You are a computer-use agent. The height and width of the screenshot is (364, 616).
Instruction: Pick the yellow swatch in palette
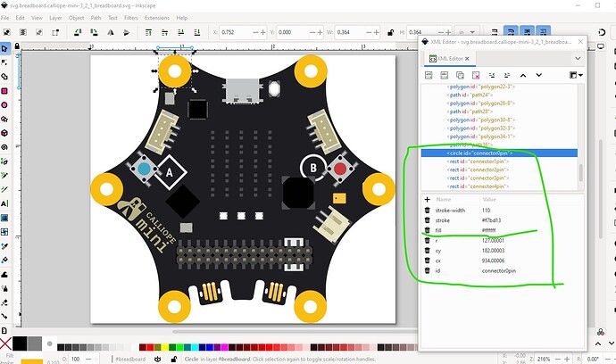(x=165, y=347)
